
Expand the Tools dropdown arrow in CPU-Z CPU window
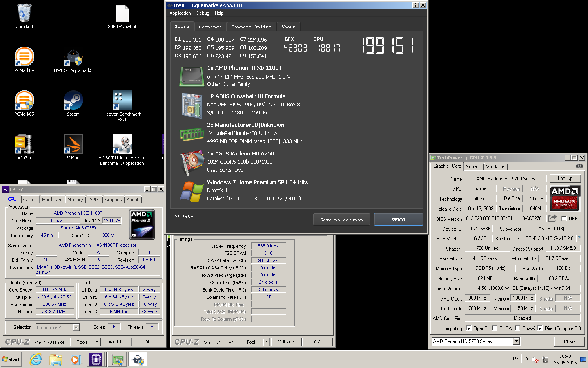click(x=97, y=341)
